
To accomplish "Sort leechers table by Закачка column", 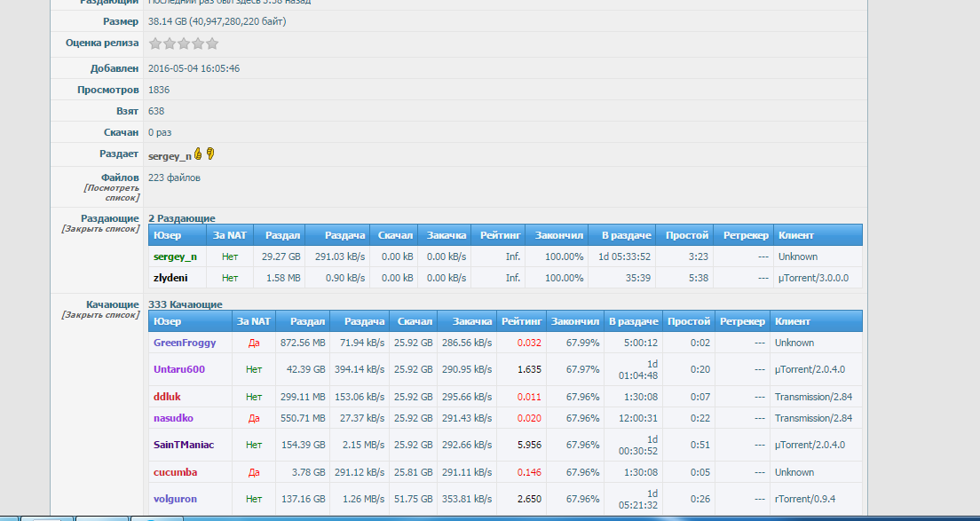I will pyautogui.click(x=472, y=321).
